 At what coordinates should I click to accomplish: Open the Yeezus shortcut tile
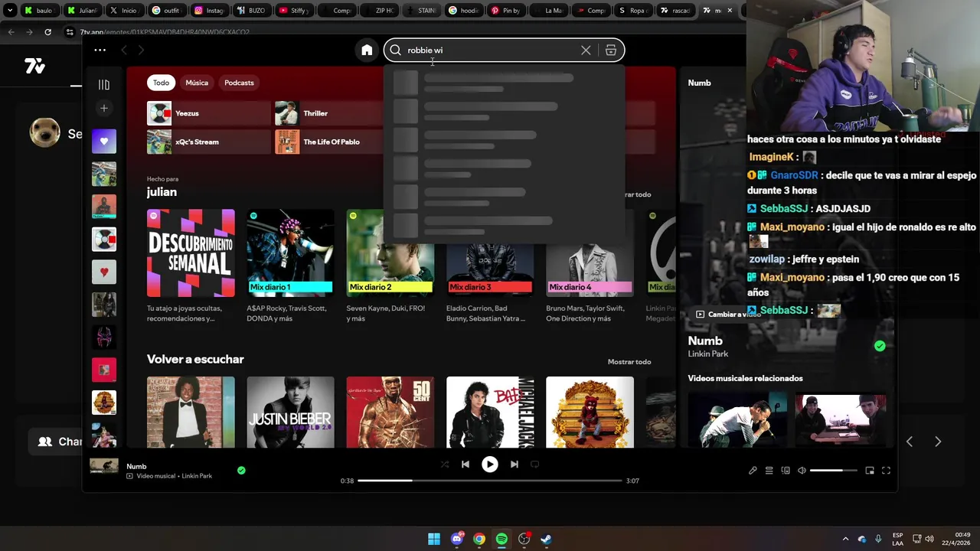pyautogui.click(x=208, y=113)
